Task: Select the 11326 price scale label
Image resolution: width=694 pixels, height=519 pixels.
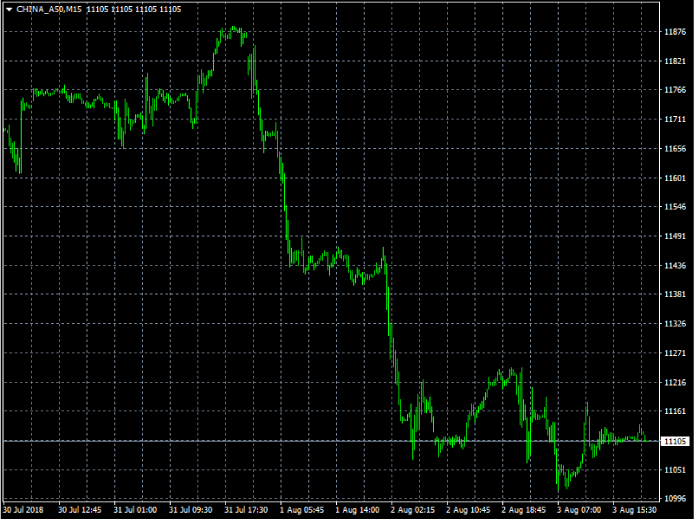Action: coord(674,324)
